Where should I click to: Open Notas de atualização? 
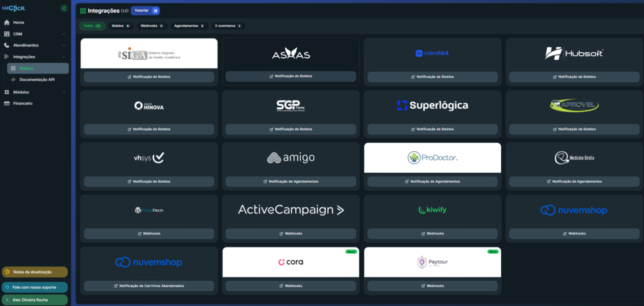[35, 272]
